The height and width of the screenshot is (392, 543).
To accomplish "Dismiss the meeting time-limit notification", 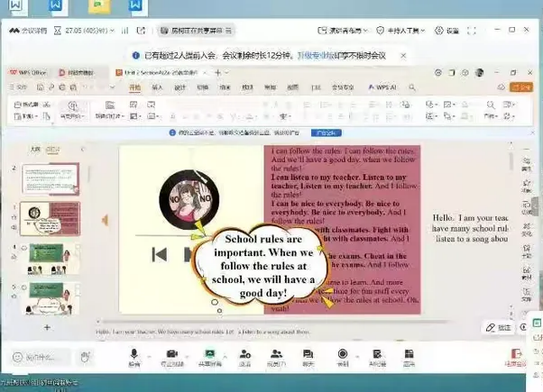I will [x=403, y=55].
